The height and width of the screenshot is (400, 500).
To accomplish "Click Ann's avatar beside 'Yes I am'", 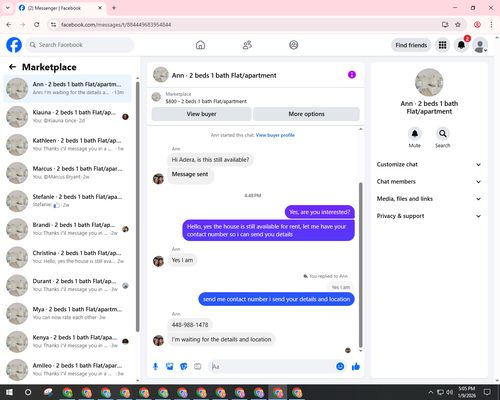I will click(x=158, y=261).
